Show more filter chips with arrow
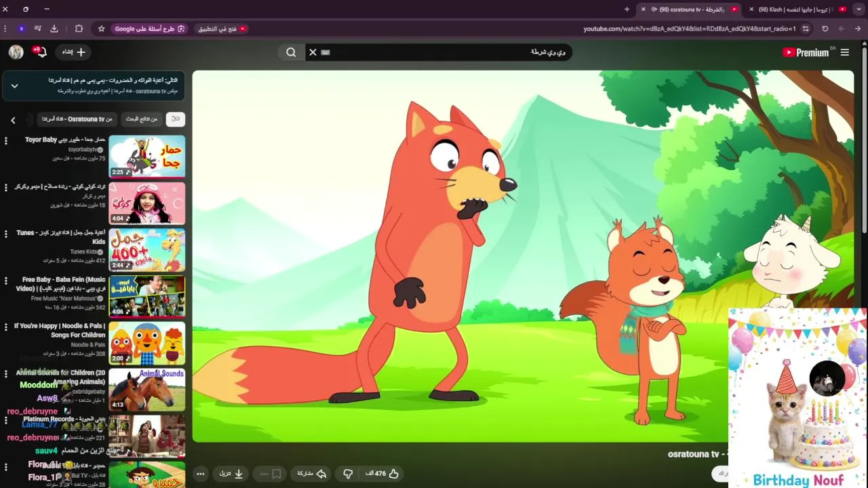Image resolution: width=868 pixels, height=488 pixels. [x=13, y=120]
